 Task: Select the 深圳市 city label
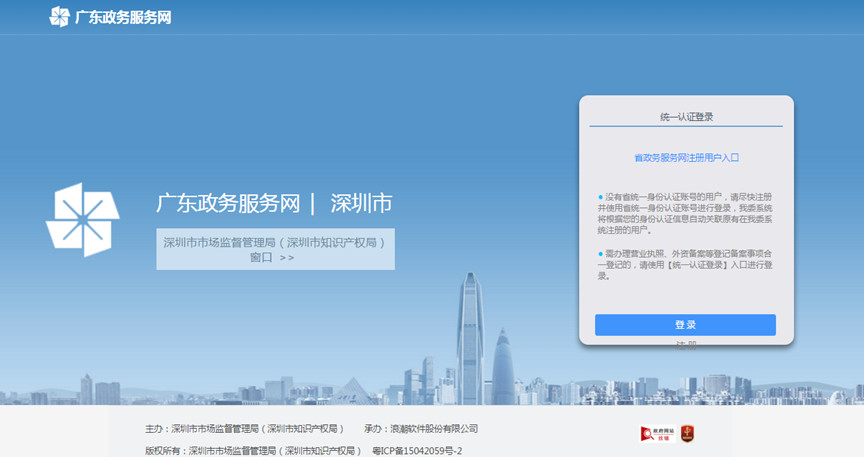click(x=361, y=203)
